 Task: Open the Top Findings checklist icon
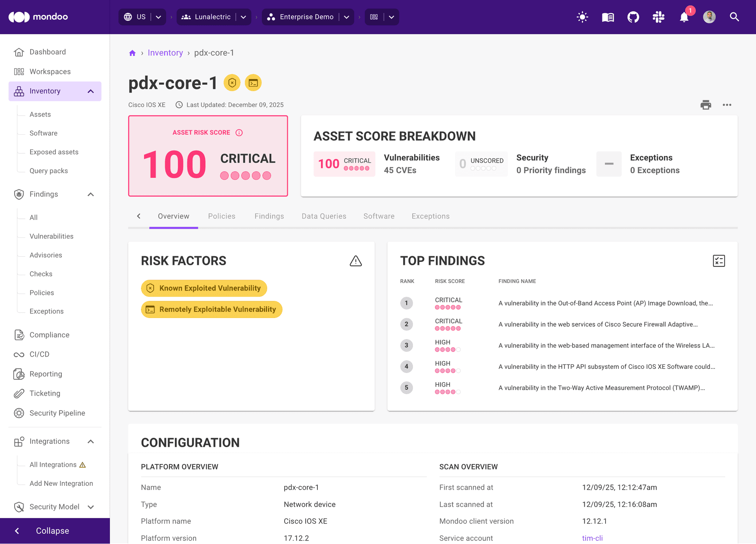(719, 261)
